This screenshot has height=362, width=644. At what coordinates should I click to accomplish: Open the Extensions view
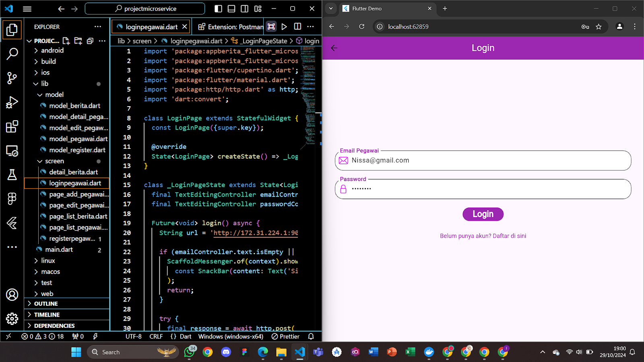point(12,127)
